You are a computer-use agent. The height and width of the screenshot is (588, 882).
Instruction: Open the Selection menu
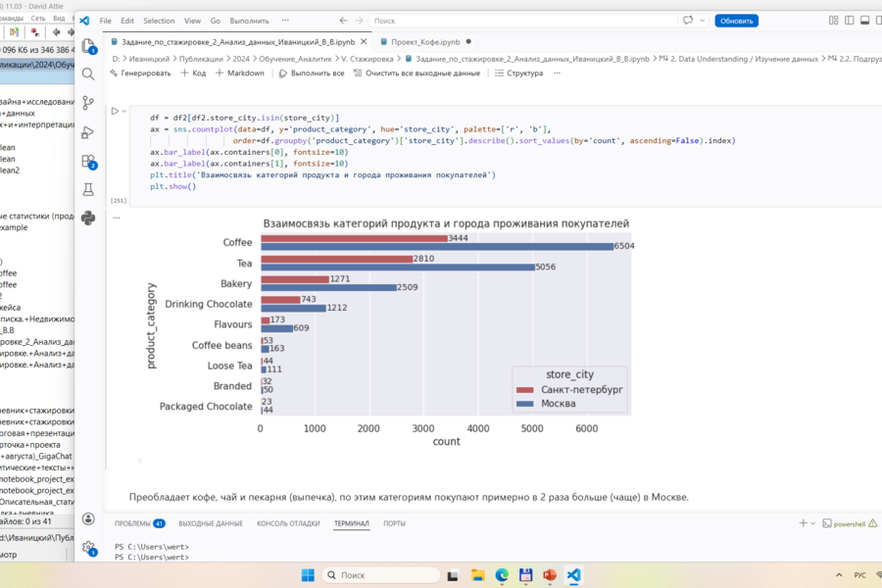159,21
